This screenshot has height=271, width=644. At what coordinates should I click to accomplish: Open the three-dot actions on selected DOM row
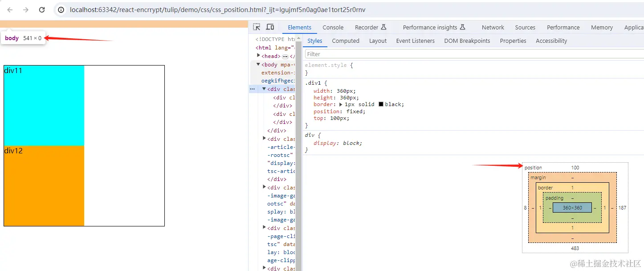click(252, 89)
